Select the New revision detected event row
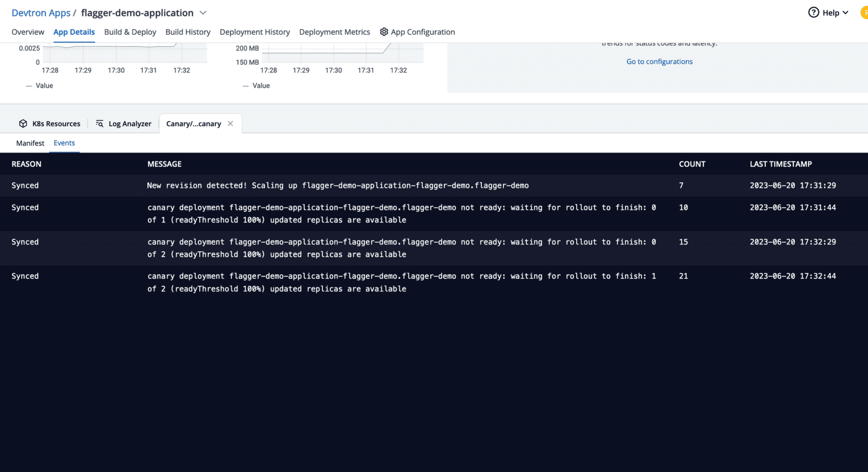 click(x=338, y=185)
